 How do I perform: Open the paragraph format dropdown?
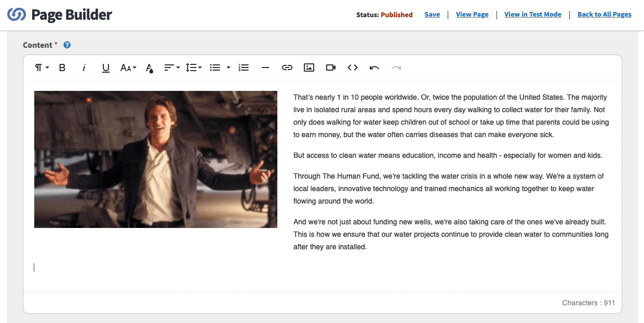42,68
